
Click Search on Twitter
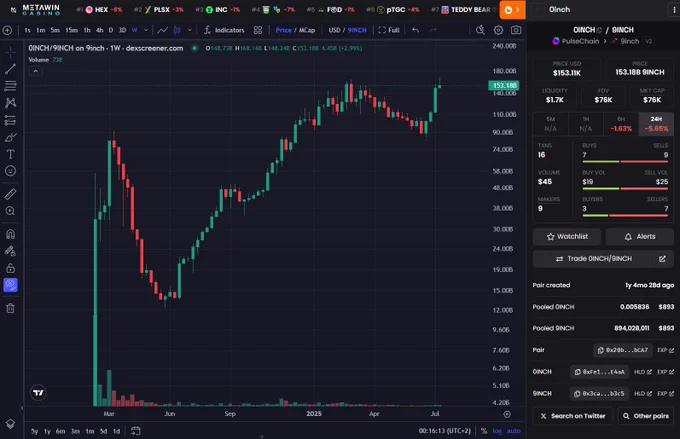572,416
